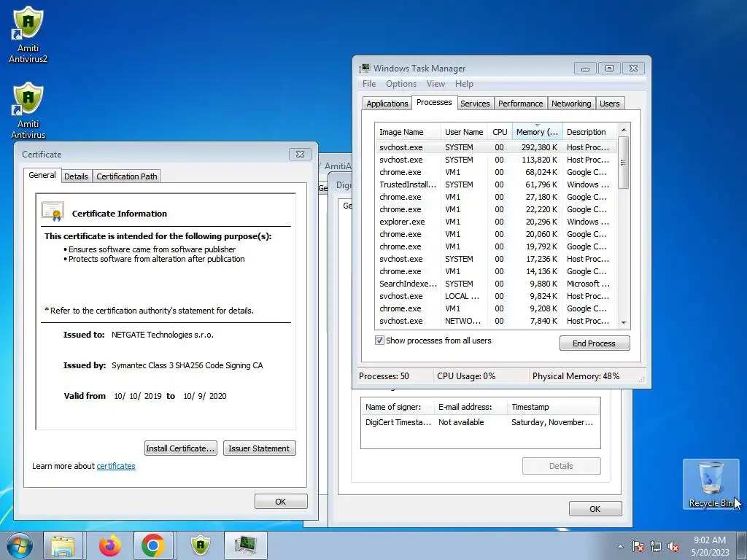This screenshot has width=747, height=560.
Task: Show hidden system tray icons
Action: 620,546
